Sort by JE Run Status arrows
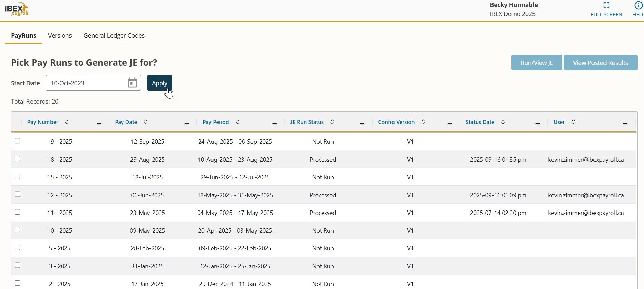 click(333, 122)
